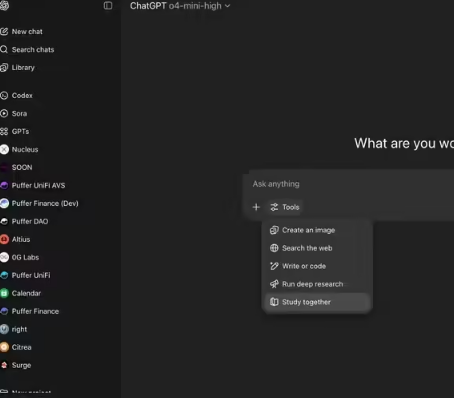Open Search chats

point(33,50)
